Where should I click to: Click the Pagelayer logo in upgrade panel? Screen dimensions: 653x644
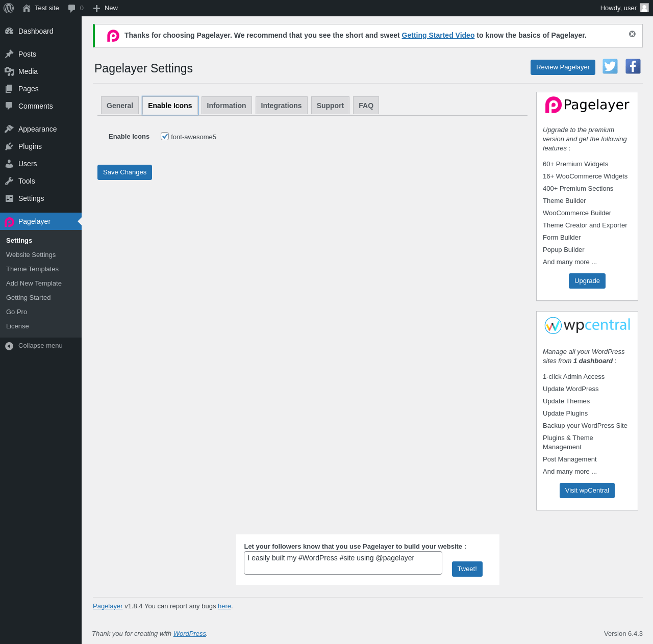[x=587, y=105]
